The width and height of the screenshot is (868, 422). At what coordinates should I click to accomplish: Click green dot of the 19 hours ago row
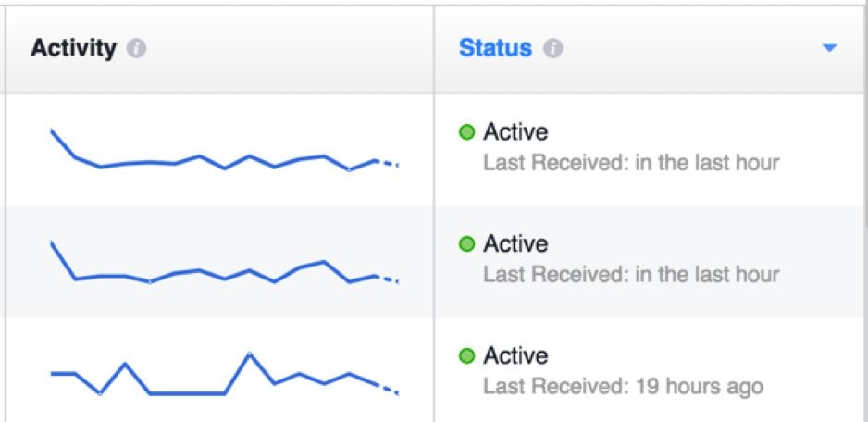pyautogui.click(x=467, y=356)
